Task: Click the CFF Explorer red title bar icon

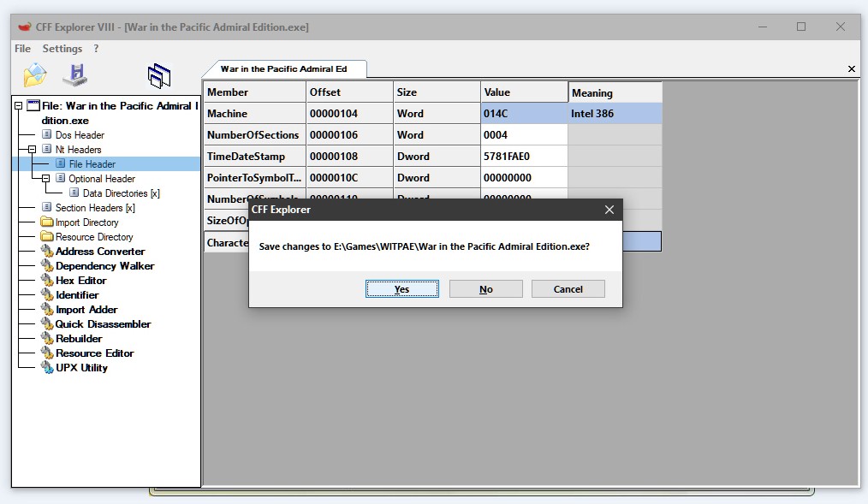Action: (x=24, y=27)
